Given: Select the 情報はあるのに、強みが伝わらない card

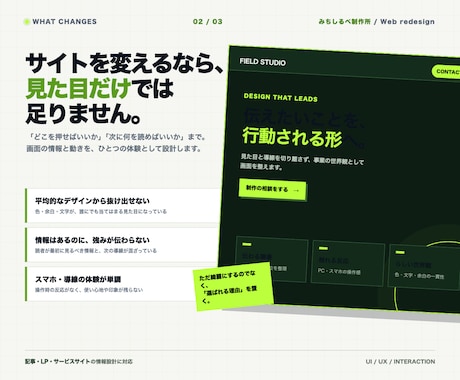Looking at the screenshot, I should tap(122, 245).
